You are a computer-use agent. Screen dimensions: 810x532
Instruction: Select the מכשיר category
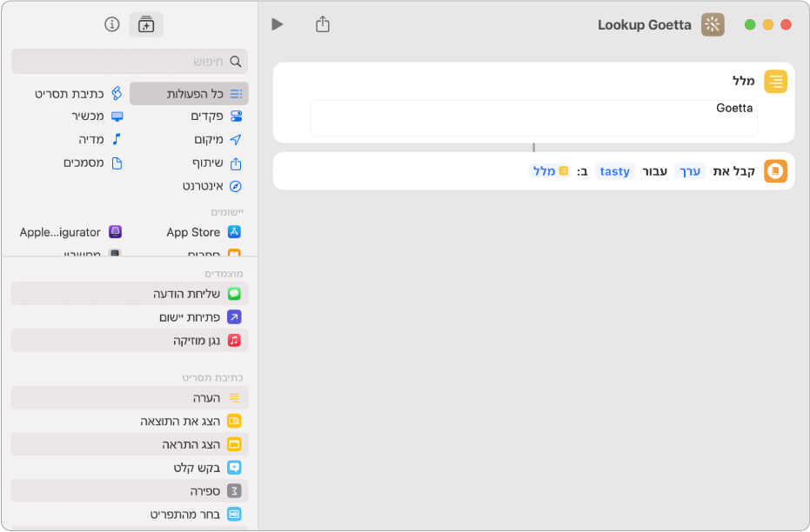point(97,116)
